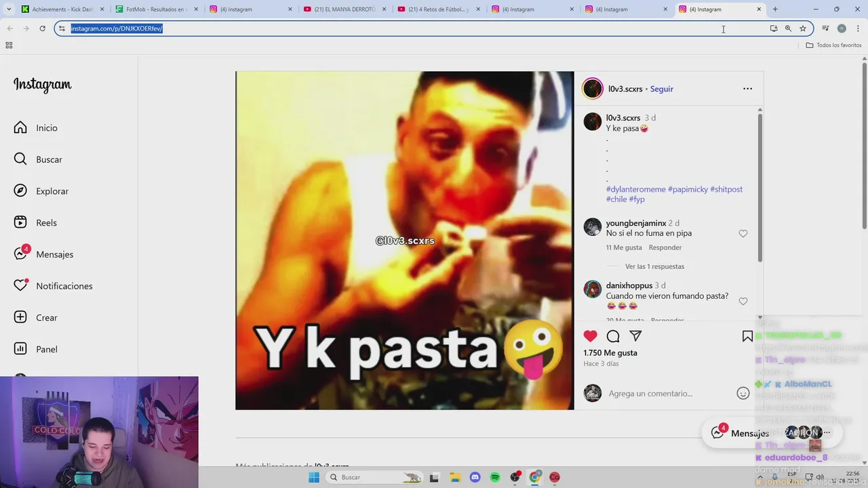Click the taskbar Buscar search box
This screenshot has width=868, height=488.
pos(373,477)
